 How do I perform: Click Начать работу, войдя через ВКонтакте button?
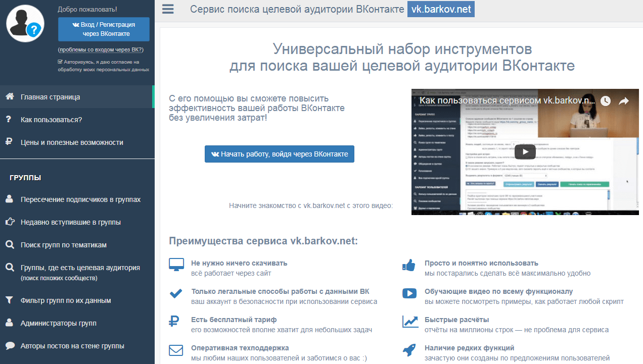[x=280, y=154]
